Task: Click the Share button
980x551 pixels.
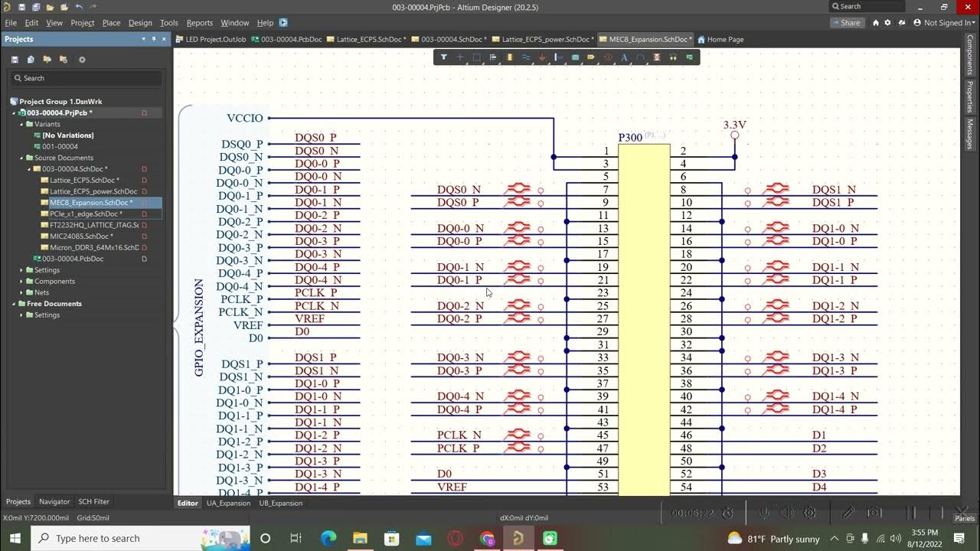Action: tap(846, 23)
